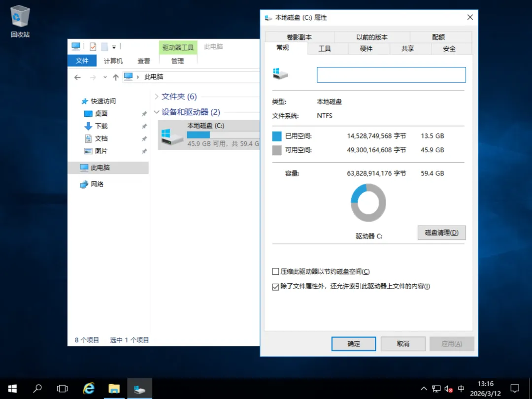Viewport: 532px width, 399px height.
Task: Click the pin icon beside 图片
Action: point(144,151)
